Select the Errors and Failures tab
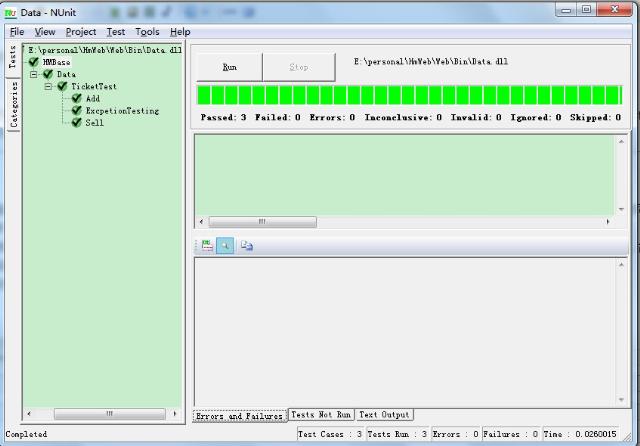Image resolution: width=640 pixels, height=446 pixels. pos(240,416)
